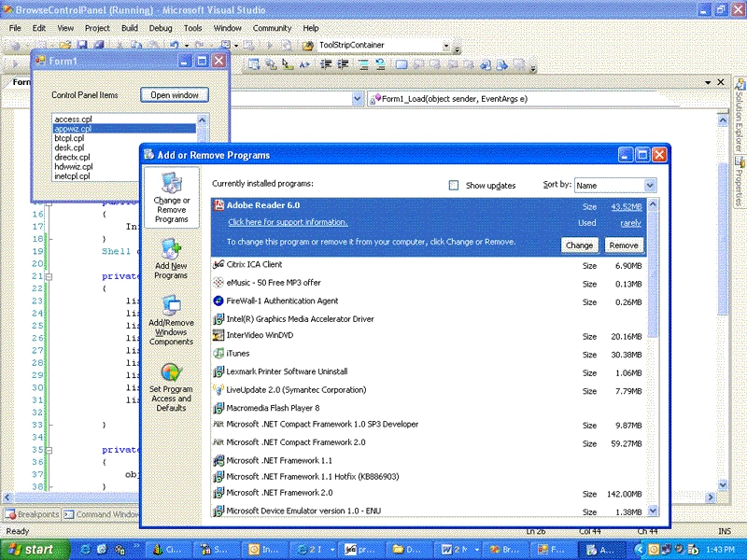The width and height of the screenshot is (747, 560).
Task: Click the installed programs list scrollbar down arrow
Action: pyautogui.click(x=653, y=511)
